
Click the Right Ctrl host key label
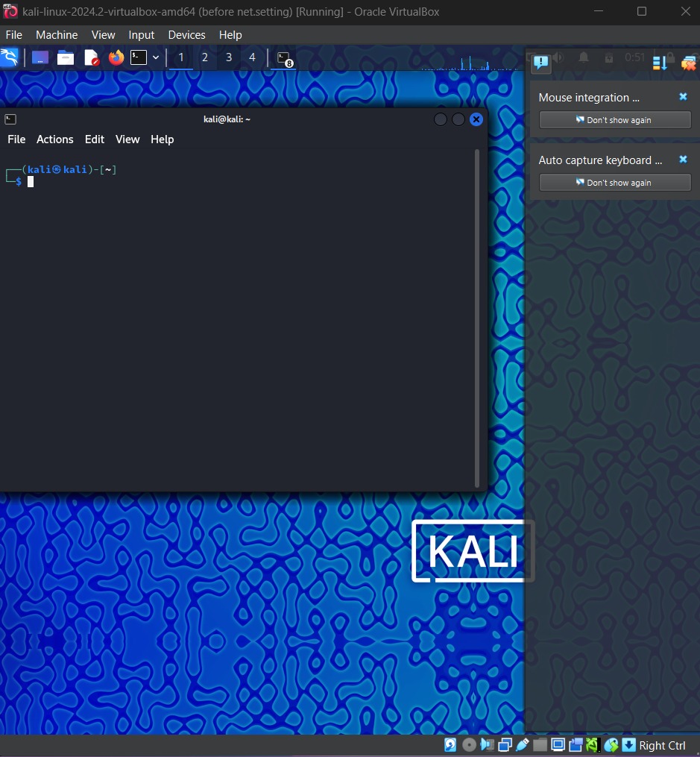pos(662,745)
